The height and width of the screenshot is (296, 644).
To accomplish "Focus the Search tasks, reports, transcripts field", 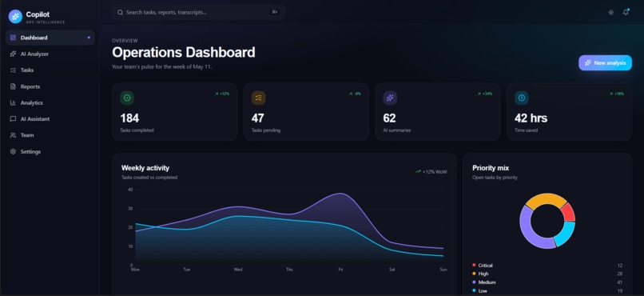I will (x=198, y=12).
